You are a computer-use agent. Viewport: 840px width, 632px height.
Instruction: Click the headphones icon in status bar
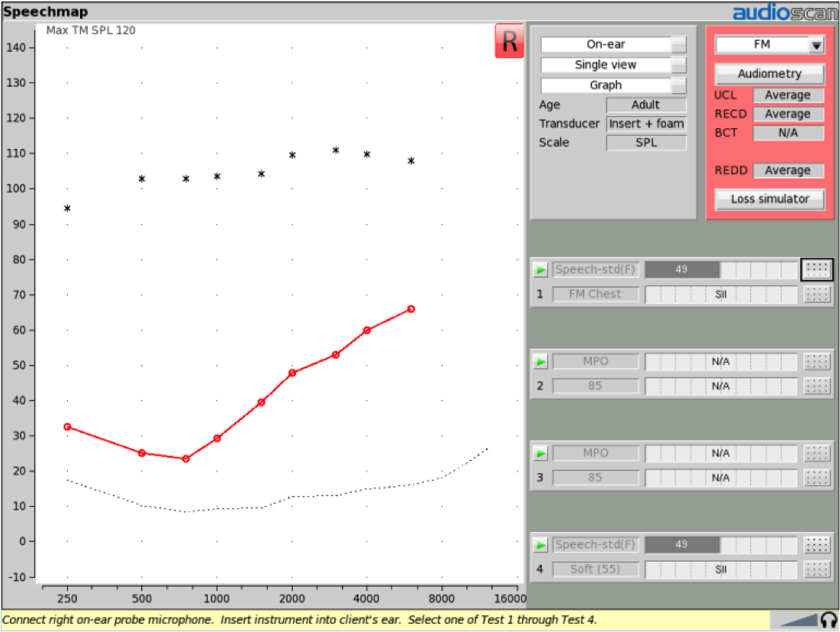tap(829, 621)
